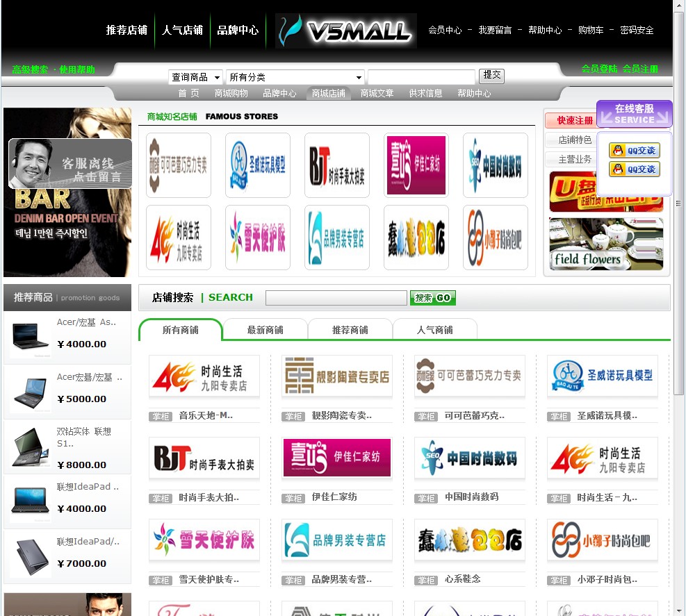Go to 首页 in the gray navigation bar
This screenshot has height=616, width=686.
click(x=188, y=93)
